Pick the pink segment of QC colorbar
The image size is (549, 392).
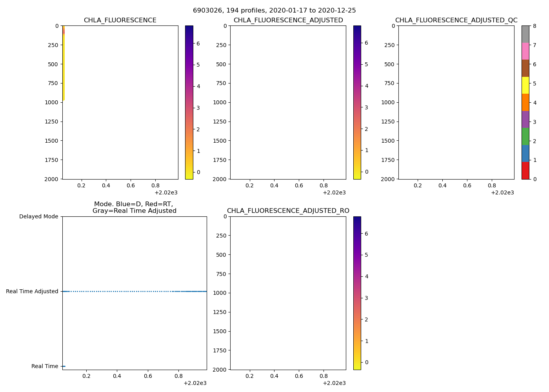tap(525, 51)
